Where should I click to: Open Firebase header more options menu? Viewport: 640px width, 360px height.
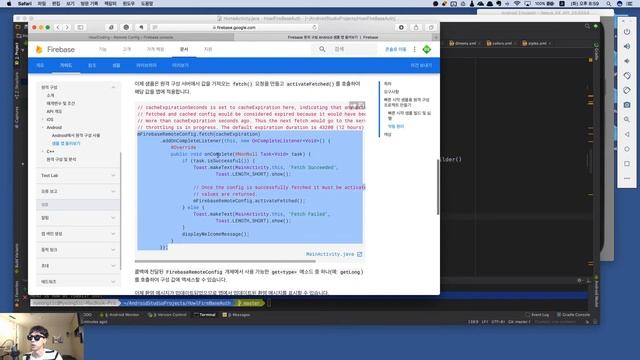pyautogui.click(x=414, y=49)
